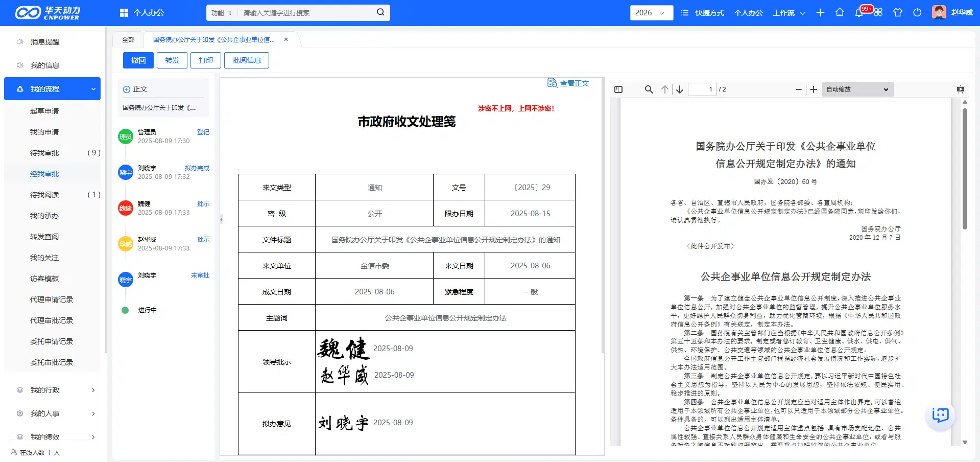Open the year 2026 dropdown
This screenshot has width=980, height=462.
pos(651,13)
